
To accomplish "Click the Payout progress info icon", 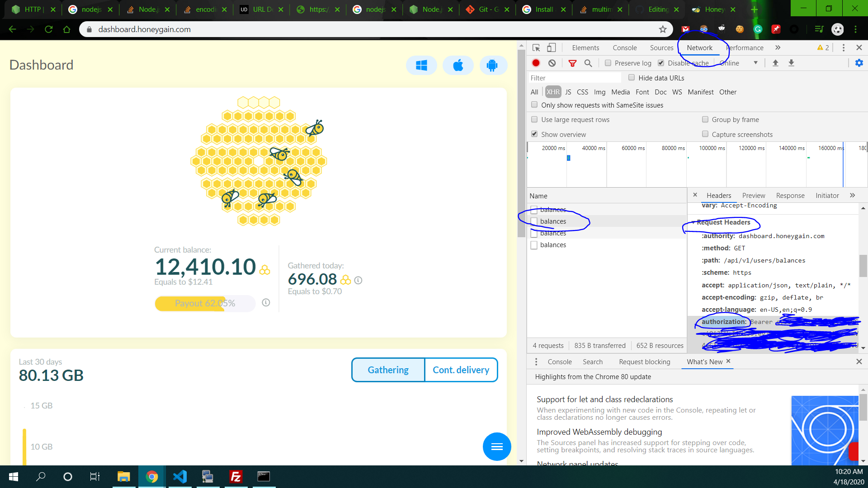I will click(x=266, y=303).
